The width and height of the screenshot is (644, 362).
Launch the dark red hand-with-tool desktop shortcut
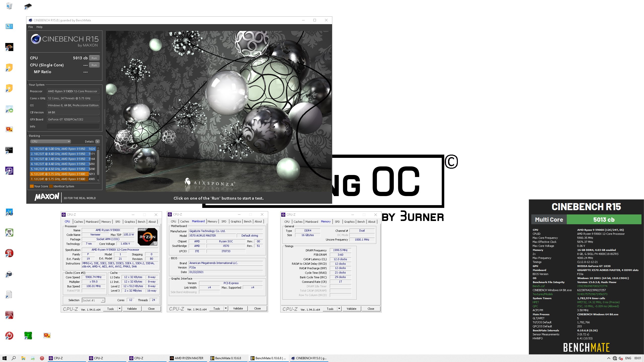tap(9, 315)
